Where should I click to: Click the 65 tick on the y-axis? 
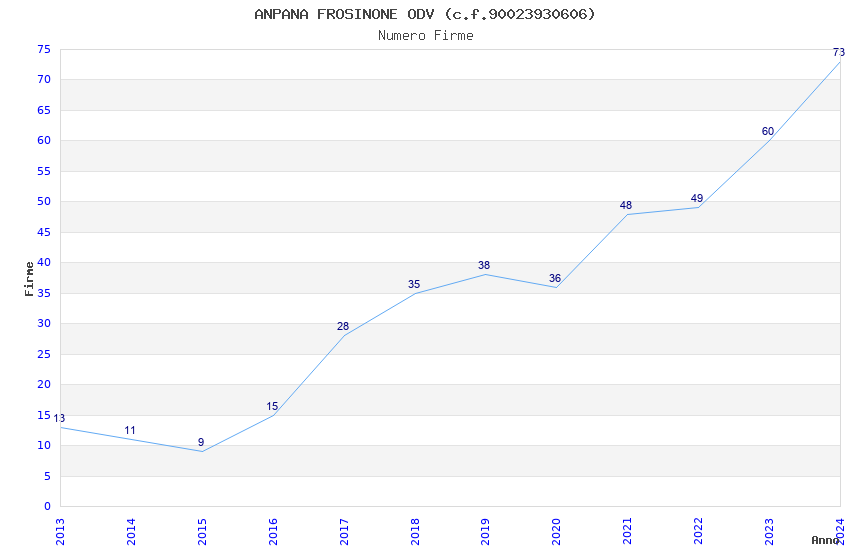coord(44,110)
